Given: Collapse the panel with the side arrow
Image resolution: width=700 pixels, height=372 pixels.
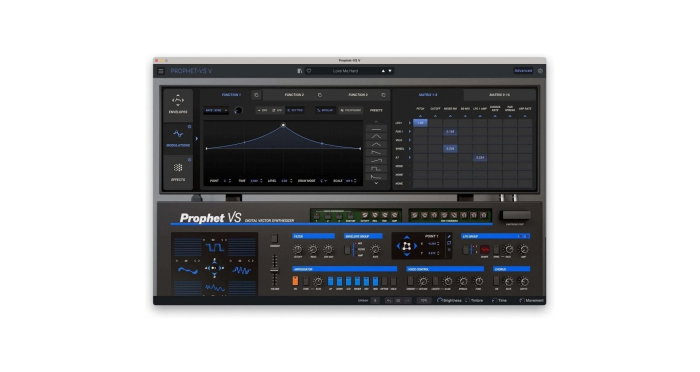Looking at the screenshot, I should [x=196, y=138].
